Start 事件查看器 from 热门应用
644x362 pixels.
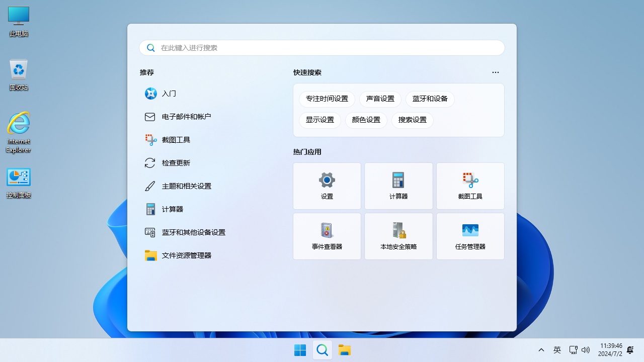[327, 236]
